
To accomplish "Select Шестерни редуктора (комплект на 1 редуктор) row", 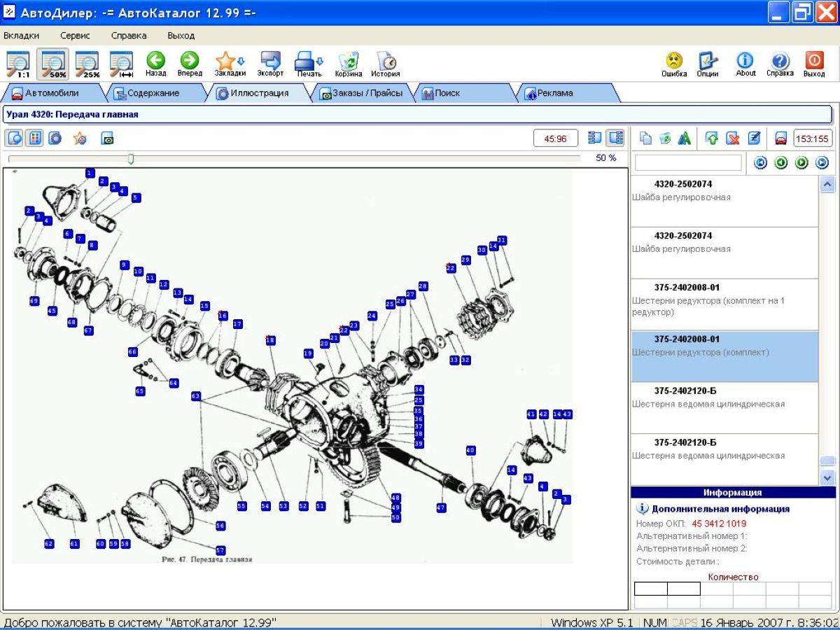I will tap(724, 304).
